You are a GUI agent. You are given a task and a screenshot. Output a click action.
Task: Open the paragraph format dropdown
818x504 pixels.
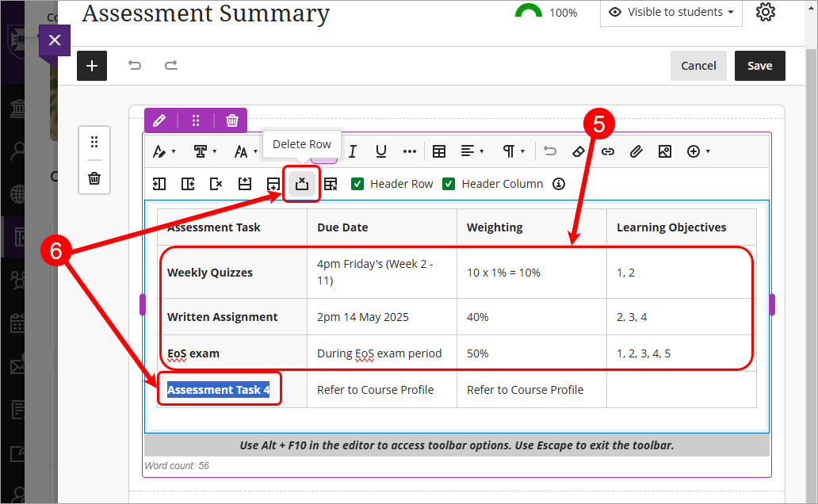[x=511, y=151]
